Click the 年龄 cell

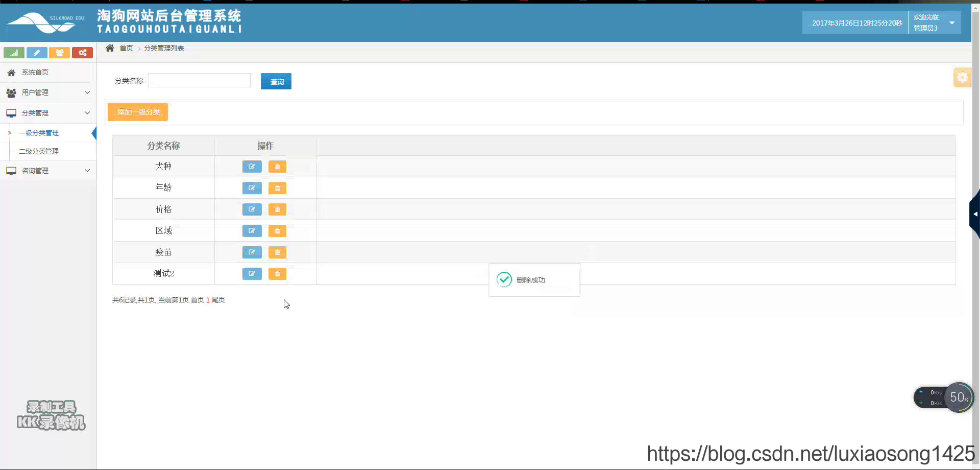tap(164, 188)
